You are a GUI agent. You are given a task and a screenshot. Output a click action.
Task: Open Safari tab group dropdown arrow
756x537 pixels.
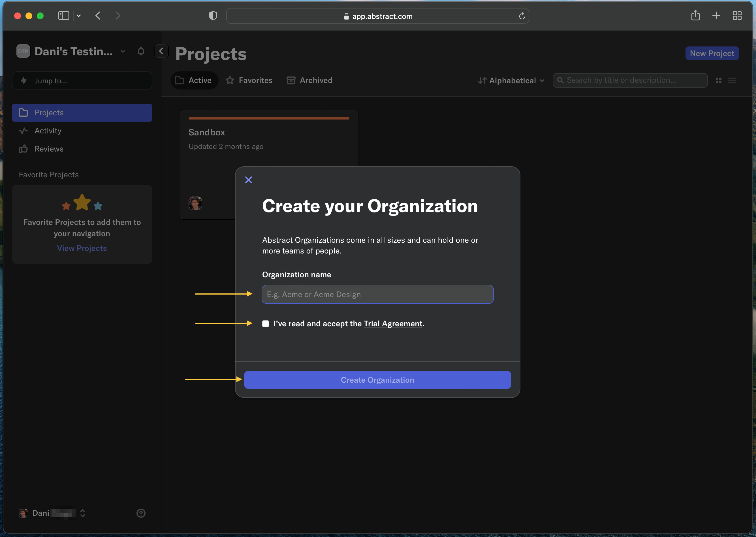tap(79, 16)
